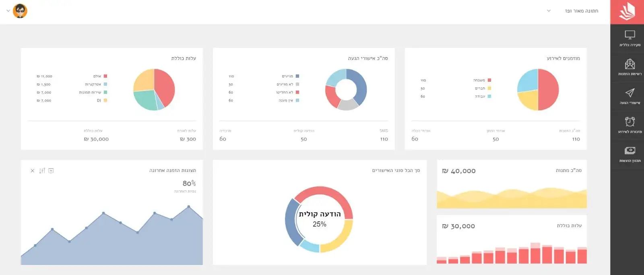
Task: Click the green שירות תמונות legend swatch
Action: pos(105,92)
